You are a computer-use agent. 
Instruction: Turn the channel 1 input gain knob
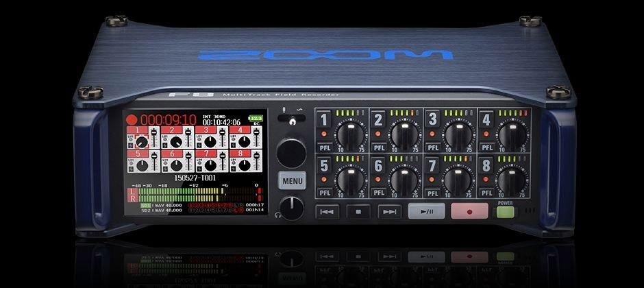(x=351, y=135)
